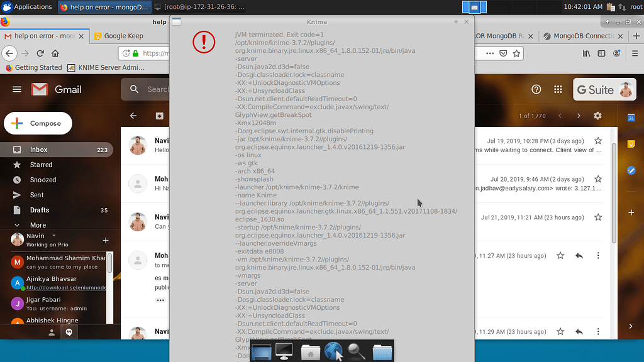Switch to MongoDB Connection browser tab

tap(579, 36)
